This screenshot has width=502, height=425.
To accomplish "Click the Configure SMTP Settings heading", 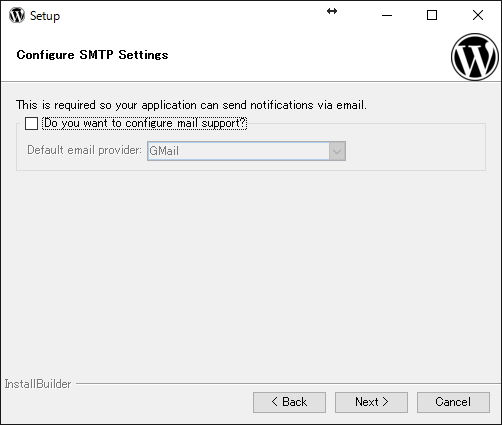I will coord(92,55).
